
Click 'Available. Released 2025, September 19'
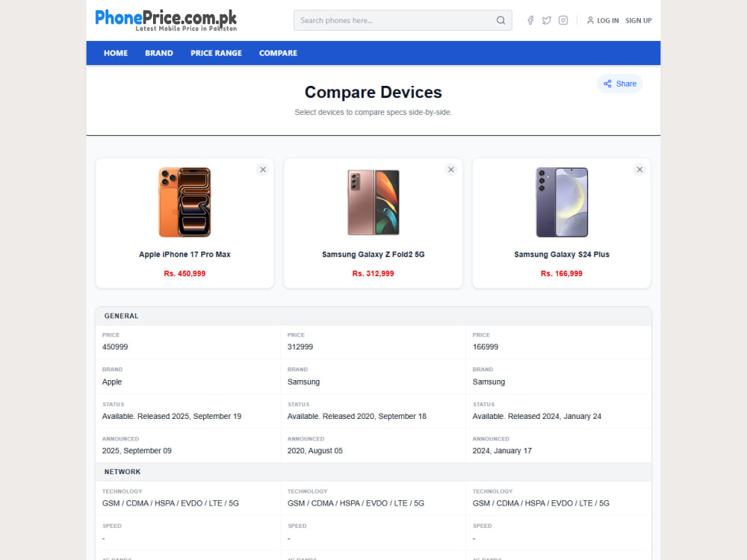(172, 416)
